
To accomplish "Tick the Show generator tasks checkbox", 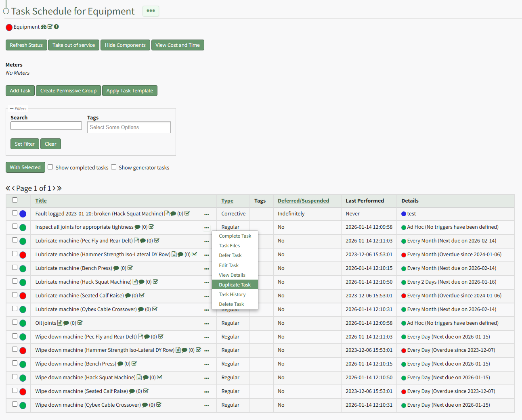I will [114, 167].
